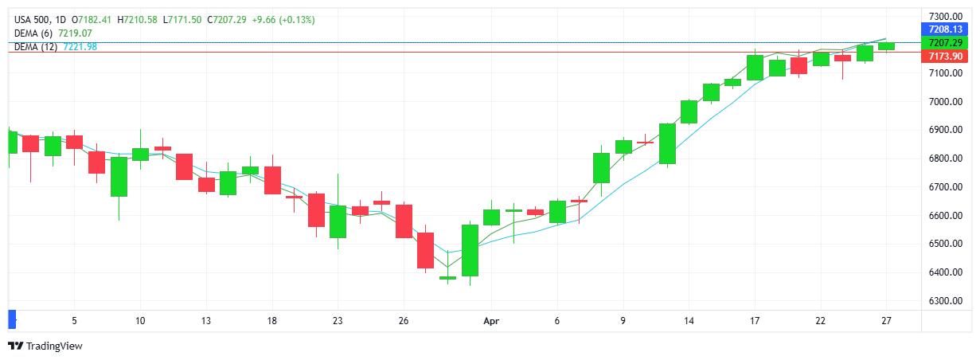This screenshot has height=360, width=980.
Task: Click the Apr label on the time axis
Action: (x=491, y=322)
